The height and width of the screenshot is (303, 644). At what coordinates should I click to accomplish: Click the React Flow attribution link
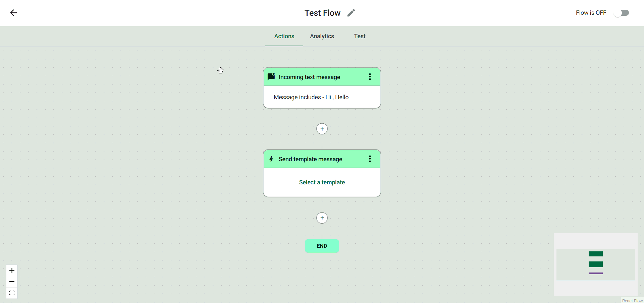coord(632,301)
